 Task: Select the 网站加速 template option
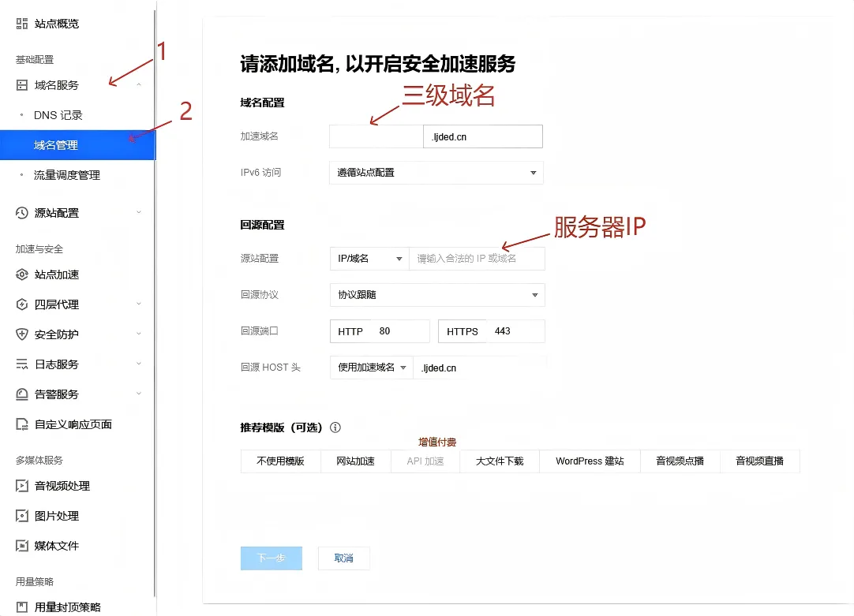[x=355, y=461]
